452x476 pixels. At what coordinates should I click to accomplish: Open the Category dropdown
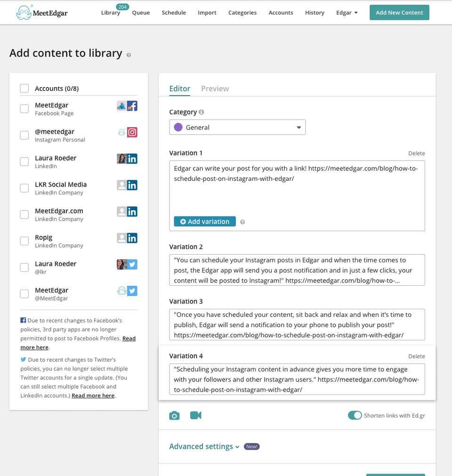(237, 127)
